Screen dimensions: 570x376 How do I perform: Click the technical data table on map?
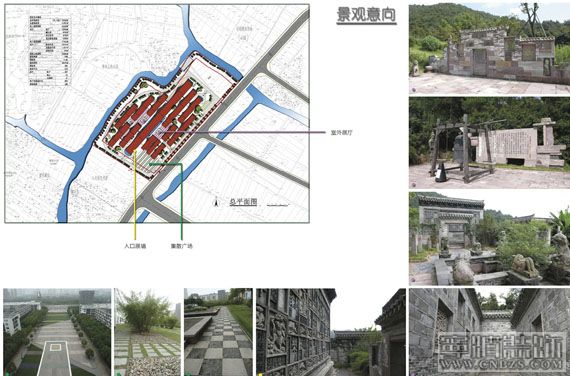[x=49, y=51]
